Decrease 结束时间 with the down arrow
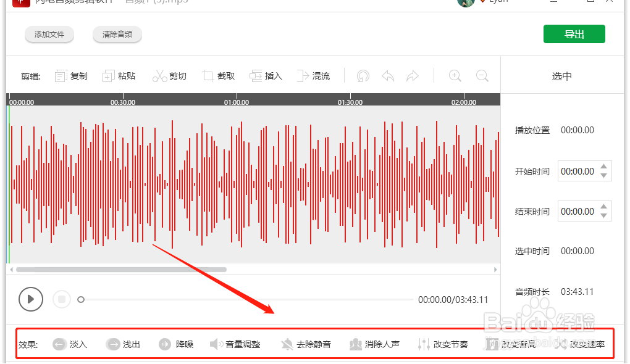Screen dimensions: 630x364 604,216
